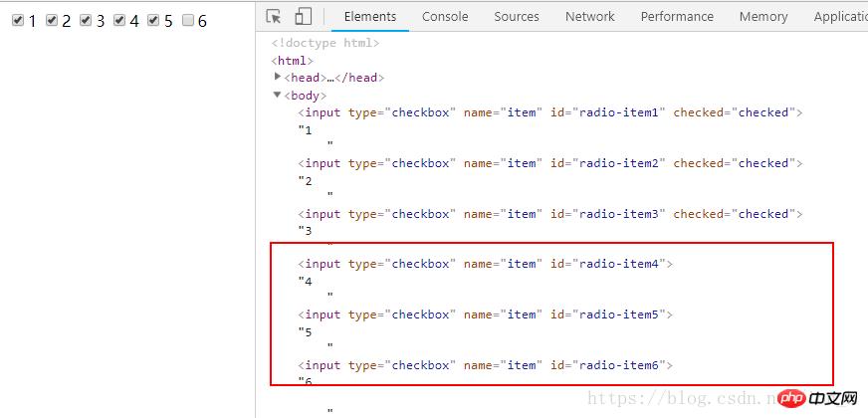Toggle the device toolbar icon
The width and height of the screenshot is (868, 418).
click(x=303, y=17)
